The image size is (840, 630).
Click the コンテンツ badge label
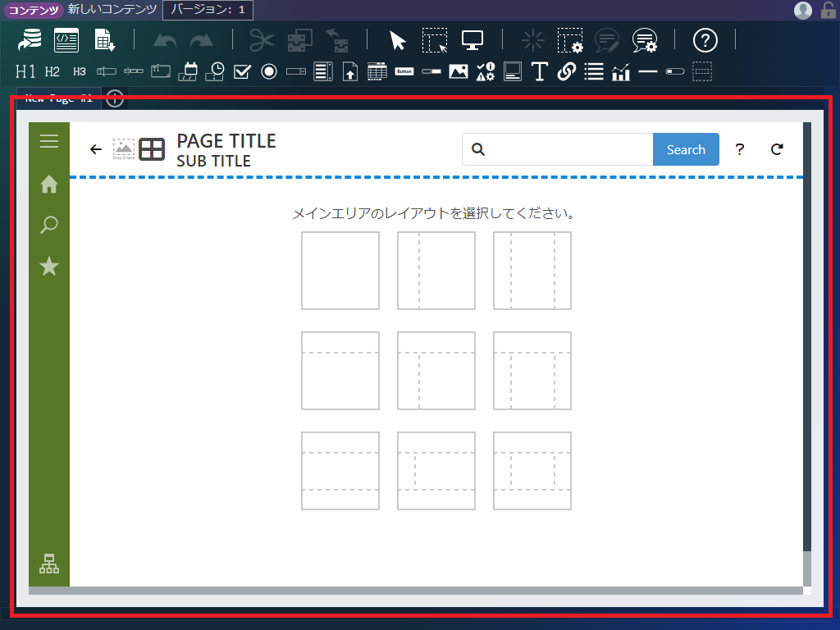point(34,10)
